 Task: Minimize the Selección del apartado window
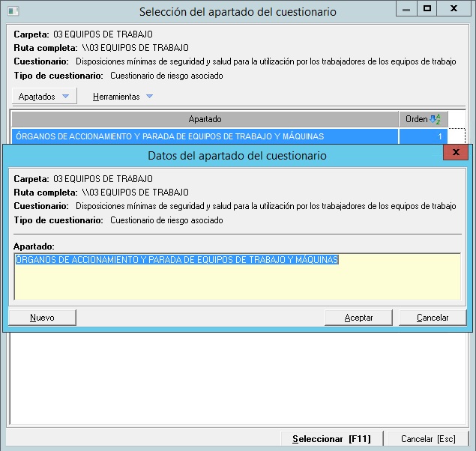click(405, 9)
